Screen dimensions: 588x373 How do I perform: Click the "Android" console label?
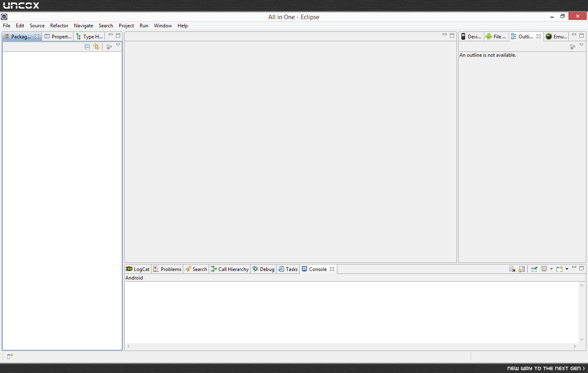click(134, 278)
